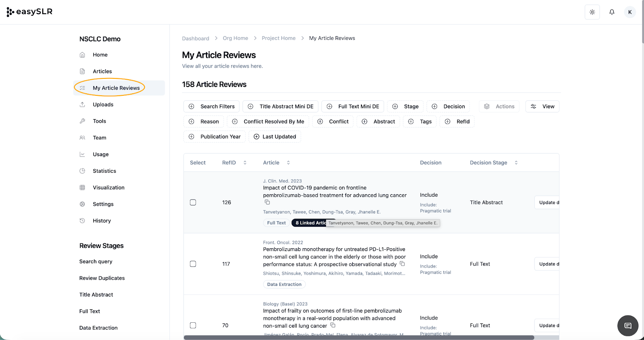Image resolution: width=644 pixels, height=340 pixels.
Task: Go to Uploads in sidebar
Action: click(x=103, y=105)
